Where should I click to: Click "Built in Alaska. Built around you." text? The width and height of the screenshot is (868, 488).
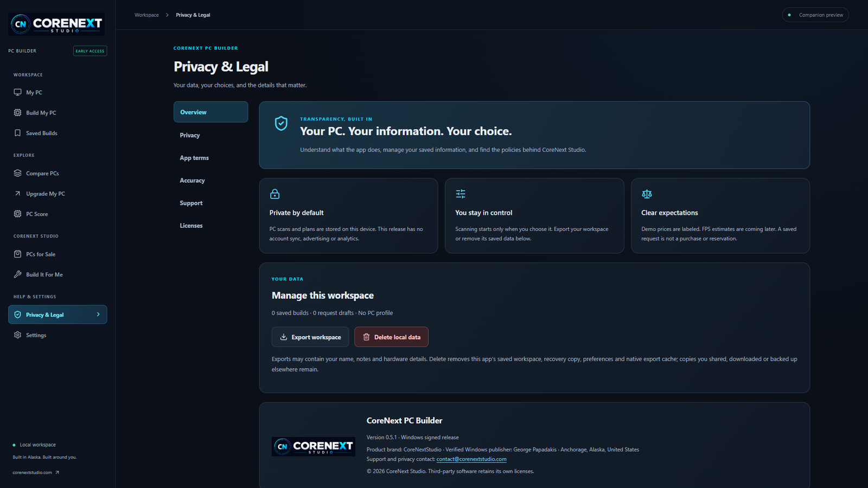point(44,457)
